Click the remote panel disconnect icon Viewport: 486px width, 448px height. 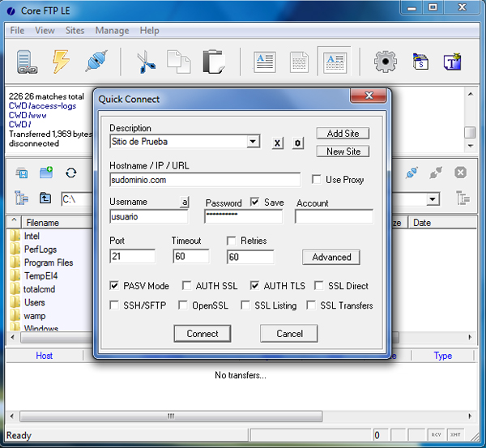[x=436, y=173]
